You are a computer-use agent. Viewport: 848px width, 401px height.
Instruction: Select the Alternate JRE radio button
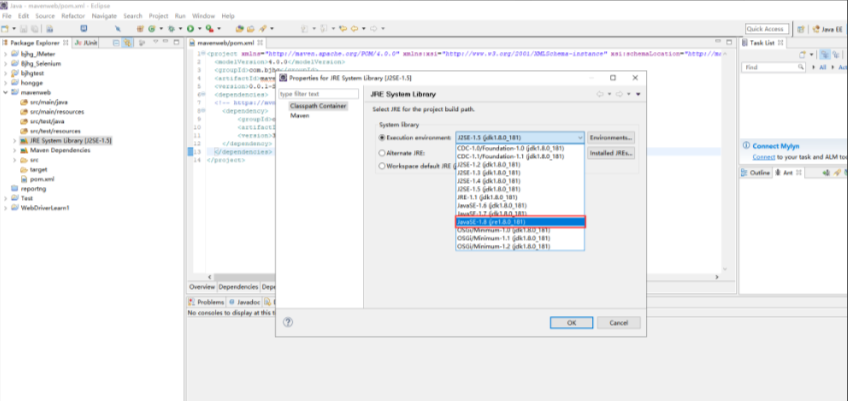(382, 153)
